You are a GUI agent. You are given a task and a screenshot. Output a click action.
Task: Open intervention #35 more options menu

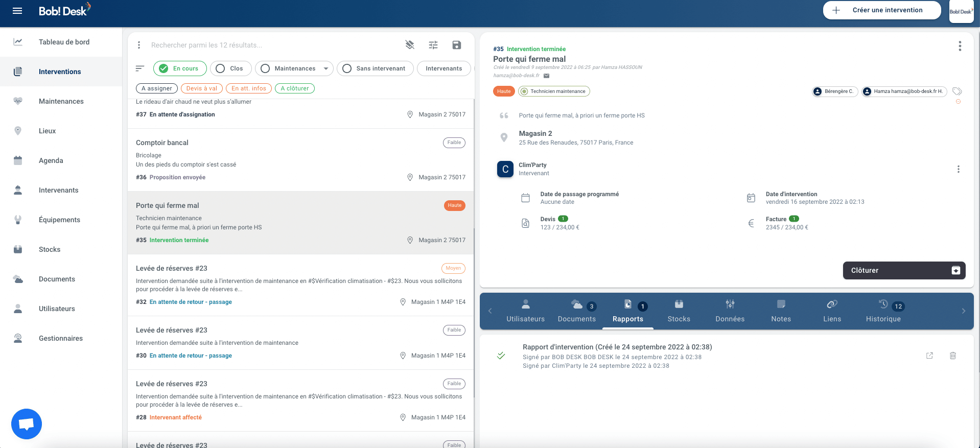tap(960, 46)
